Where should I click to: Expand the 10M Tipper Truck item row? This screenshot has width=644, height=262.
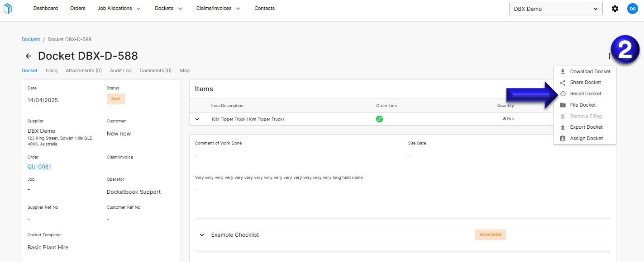(197, 119)
